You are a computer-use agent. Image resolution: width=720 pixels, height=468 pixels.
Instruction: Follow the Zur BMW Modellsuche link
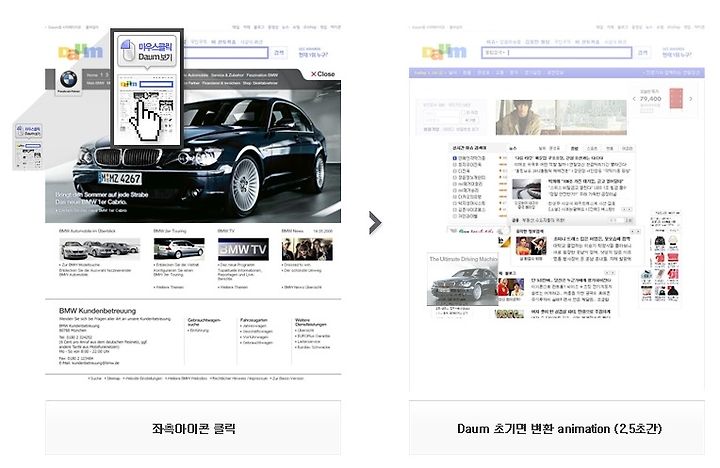(79, 265)
